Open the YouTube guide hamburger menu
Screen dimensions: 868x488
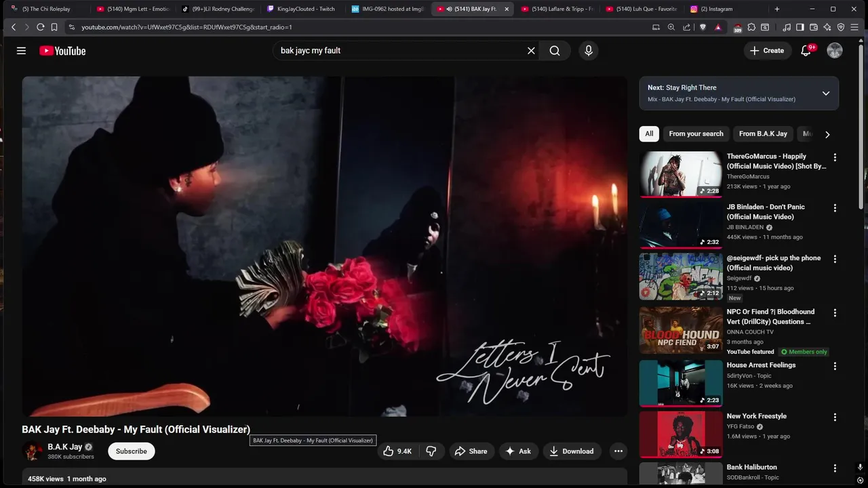[21, 51]
